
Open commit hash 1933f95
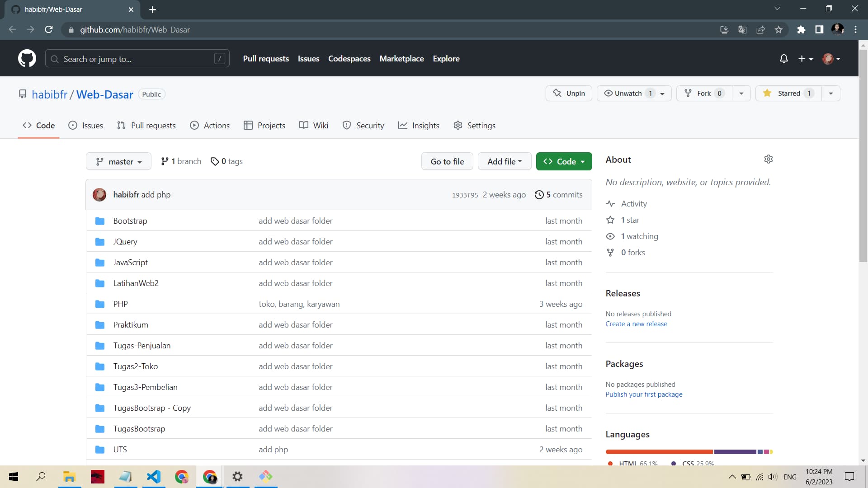click(465, 195)
